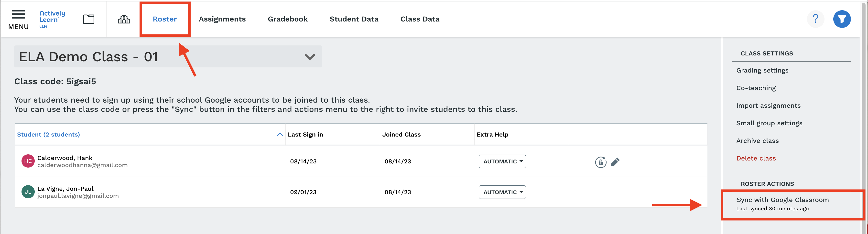Open the hamburger MENU icon
Viewport: 868px width, 234px height.
pos(18,19)
